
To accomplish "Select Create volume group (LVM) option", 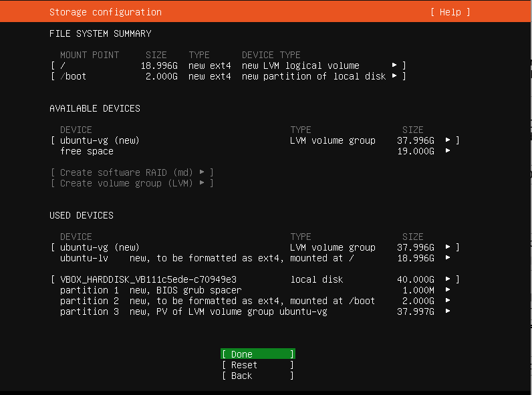I will [132, 183].
